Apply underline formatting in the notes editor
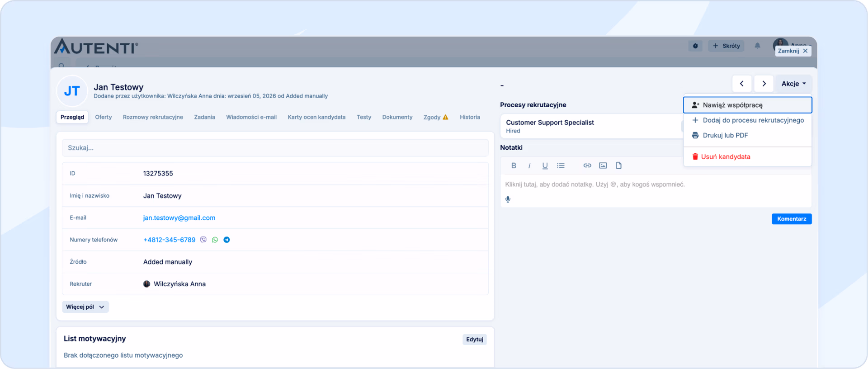This screenshot has height=369, width=868. coord(545,166)
